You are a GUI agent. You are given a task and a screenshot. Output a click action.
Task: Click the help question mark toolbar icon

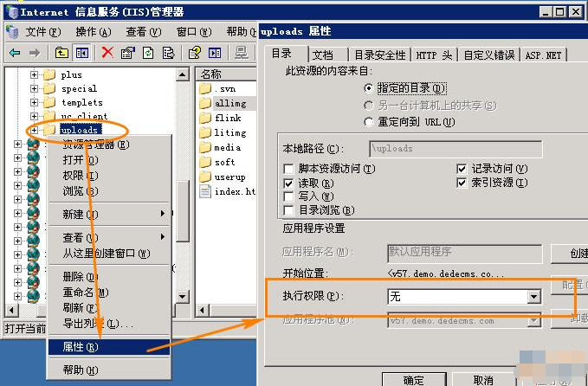(195, 52)
